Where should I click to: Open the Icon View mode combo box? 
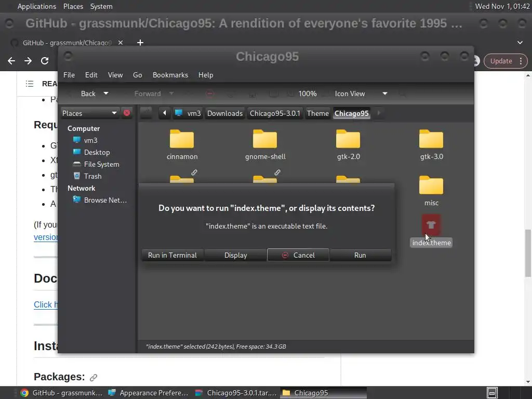point(362,94)
